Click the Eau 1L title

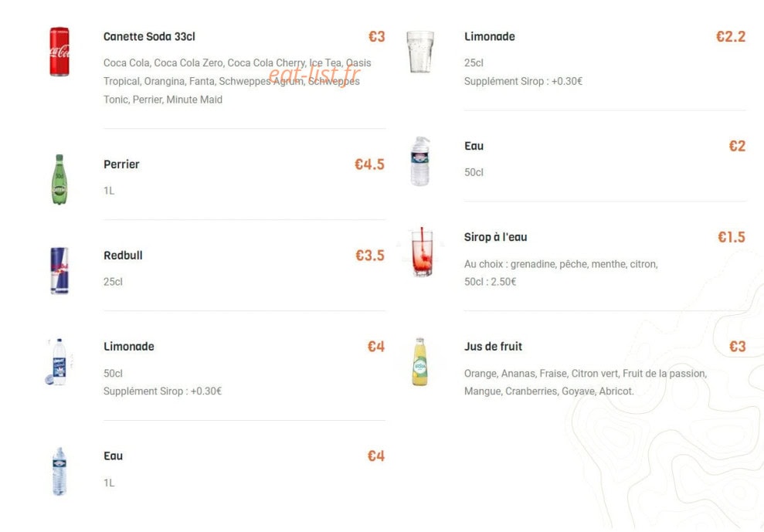coord(113,456)
